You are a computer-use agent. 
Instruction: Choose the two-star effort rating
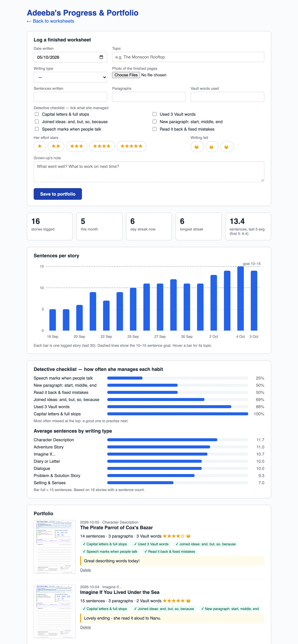coord(56,146)
